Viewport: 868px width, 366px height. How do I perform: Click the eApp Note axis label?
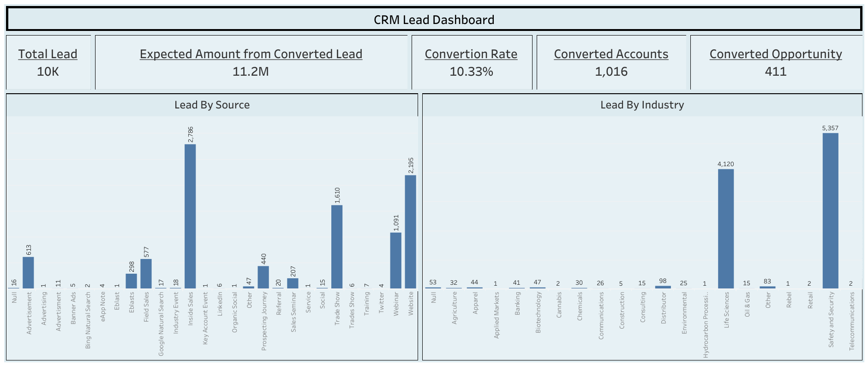(x=102, y=306)
